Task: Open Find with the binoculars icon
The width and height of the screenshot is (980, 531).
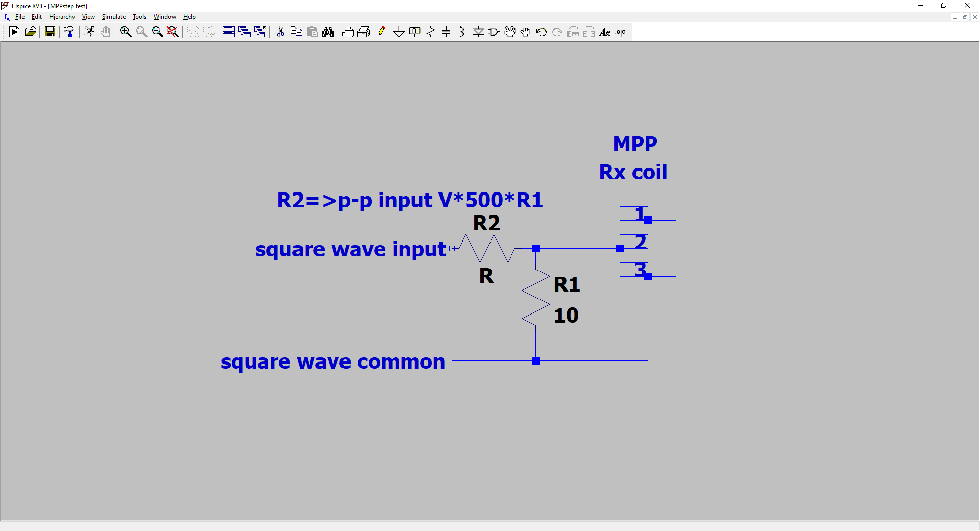Action: pos(328,32)
